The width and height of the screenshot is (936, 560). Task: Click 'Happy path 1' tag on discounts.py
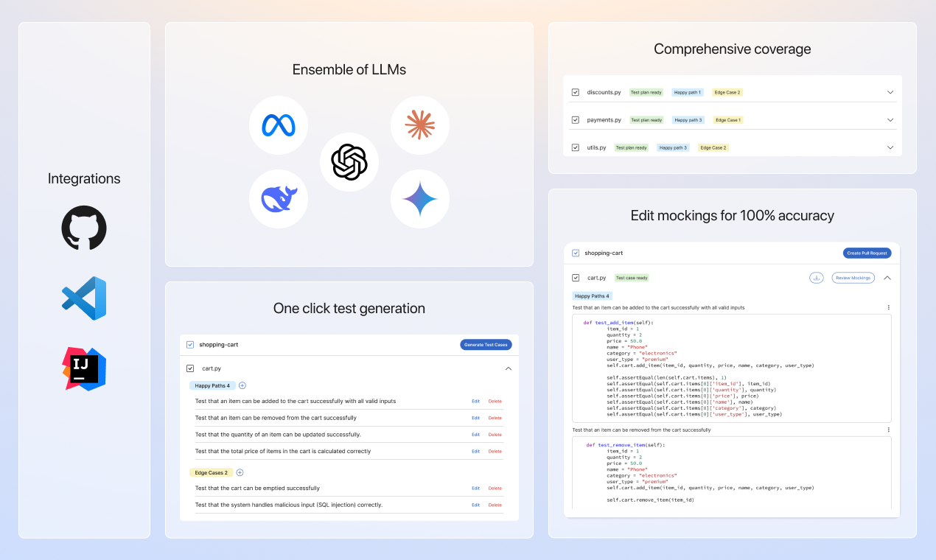coord(688,92)
